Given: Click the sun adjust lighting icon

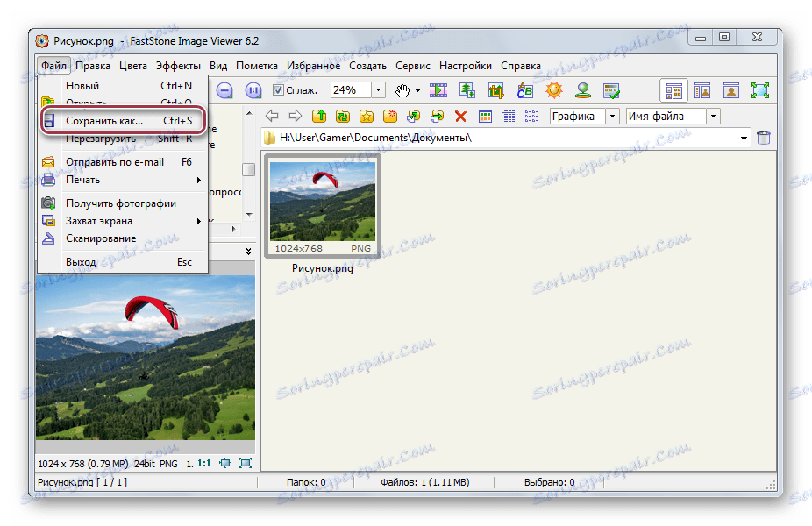Looking at the screenshot, I should [x=553, y=90].
